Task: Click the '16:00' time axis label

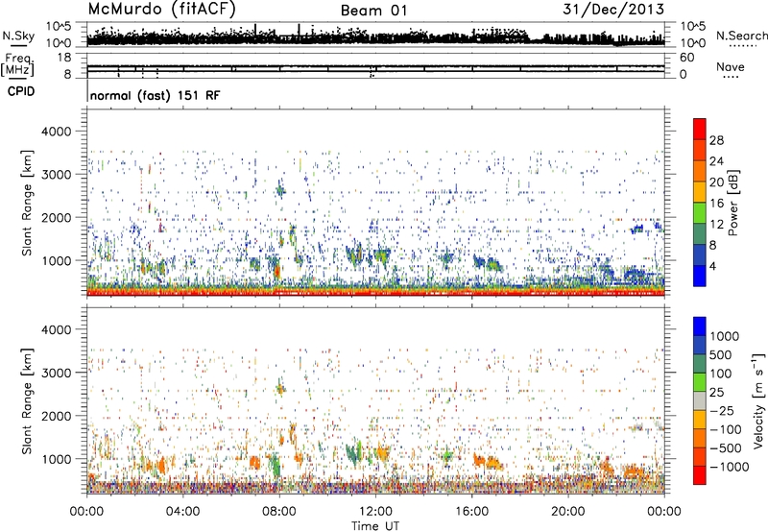Action: [471, 512]
